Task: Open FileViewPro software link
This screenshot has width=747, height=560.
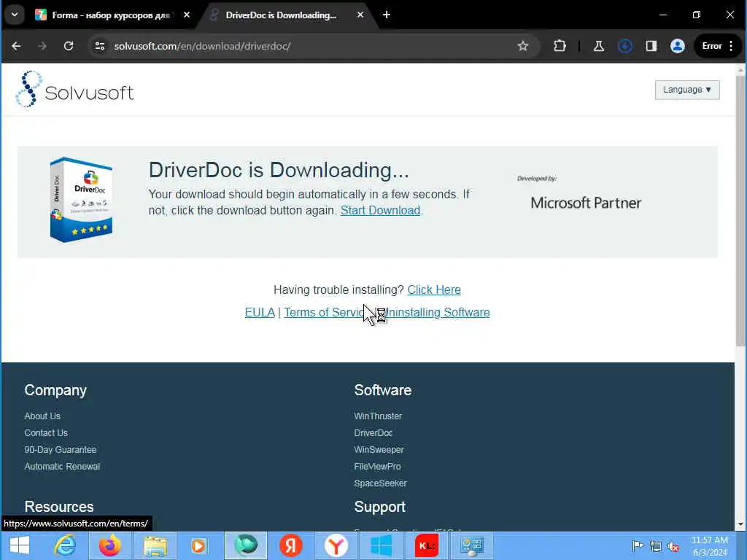Action: 377,466
